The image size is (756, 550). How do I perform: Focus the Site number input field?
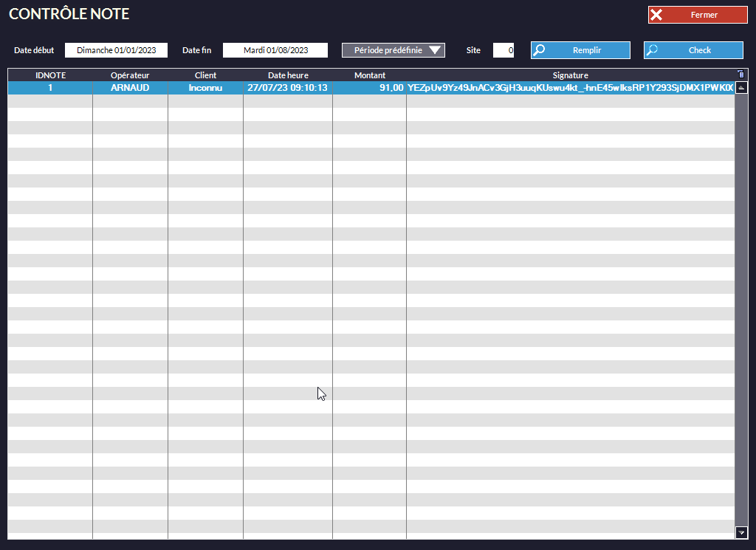click(504, 50)
